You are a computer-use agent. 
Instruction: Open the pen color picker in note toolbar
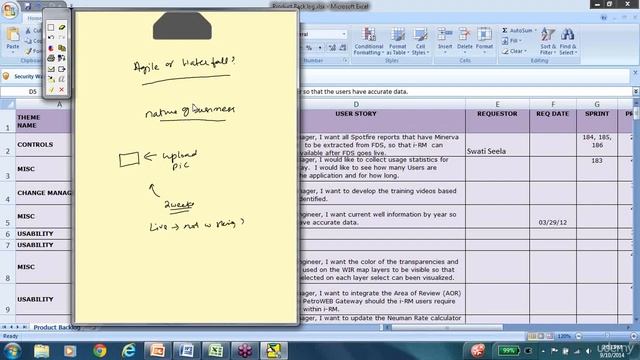click(x=51, y=48)
